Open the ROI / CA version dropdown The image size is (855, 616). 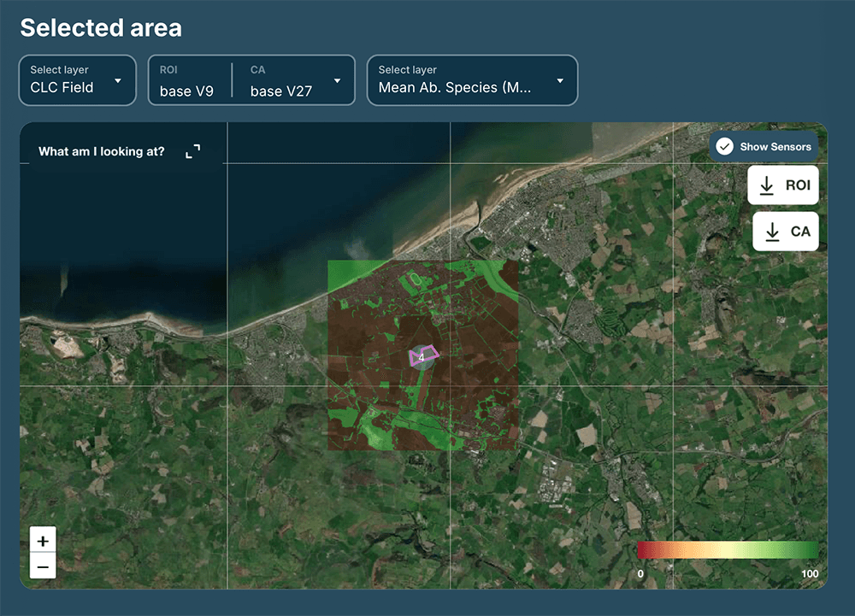coord(251,80)
